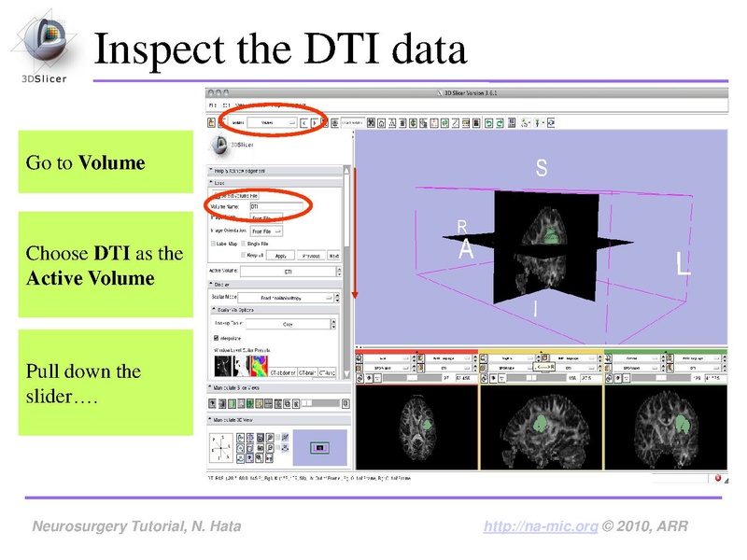Open the Image Orientation From File dropdown
Image resolution: width=747 pixels, height=560 pixels.
269,230
